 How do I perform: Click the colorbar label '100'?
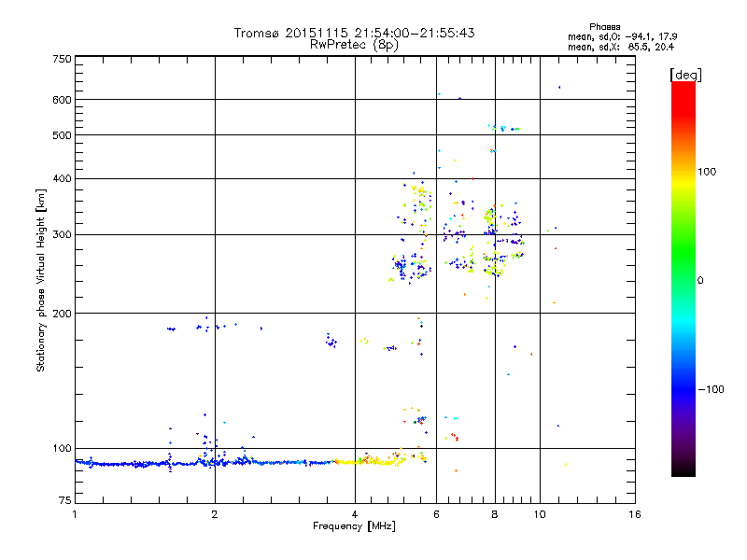coord(707,172)
